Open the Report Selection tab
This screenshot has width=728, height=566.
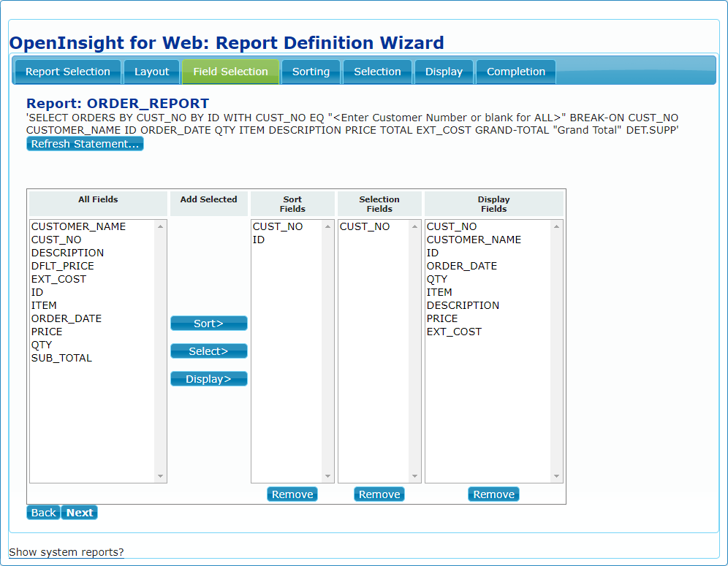68,72
